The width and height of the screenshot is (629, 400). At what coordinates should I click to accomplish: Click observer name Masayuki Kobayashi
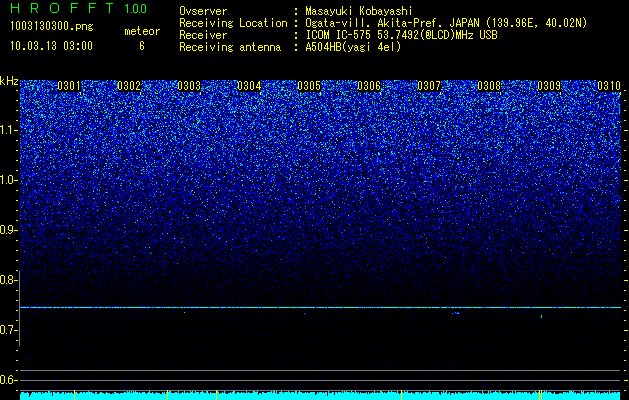pos(359,11)
